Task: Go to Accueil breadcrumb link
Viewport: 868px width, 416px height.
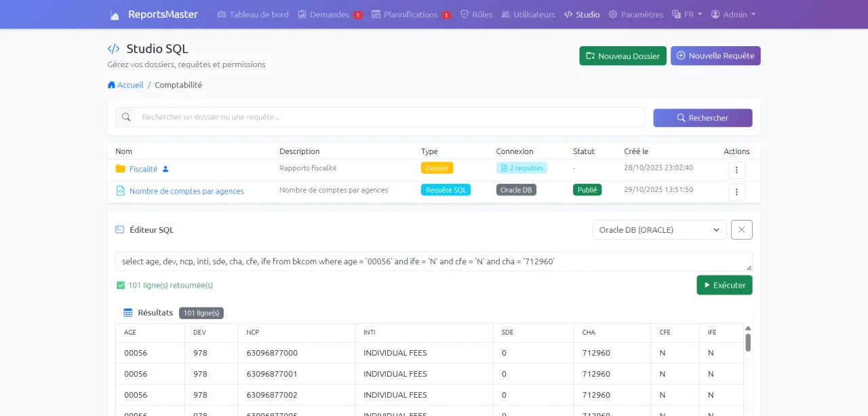Action: tap(130, 85)
